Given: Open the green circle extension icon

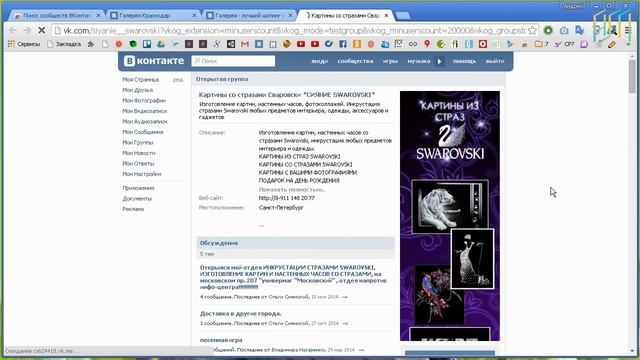Looking at the screenshot, I should (x=548, y=31).
